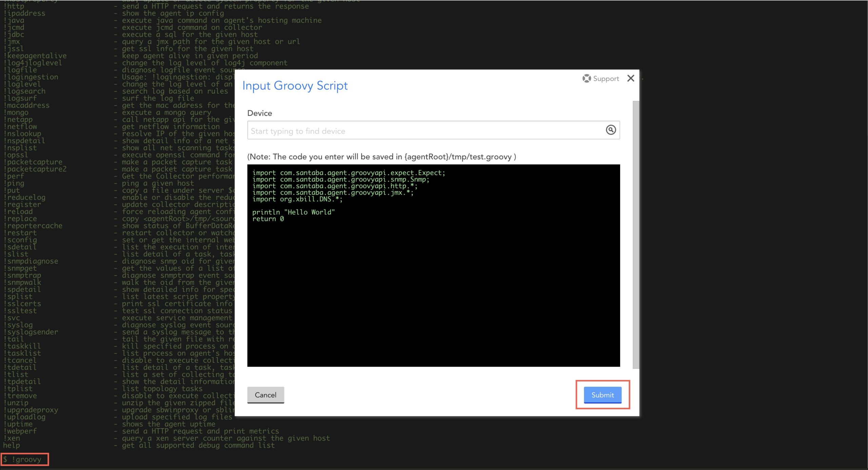Click the !packetcapture command entry
The width and height of the screenshot is (868, 470).
pos(33,162)
